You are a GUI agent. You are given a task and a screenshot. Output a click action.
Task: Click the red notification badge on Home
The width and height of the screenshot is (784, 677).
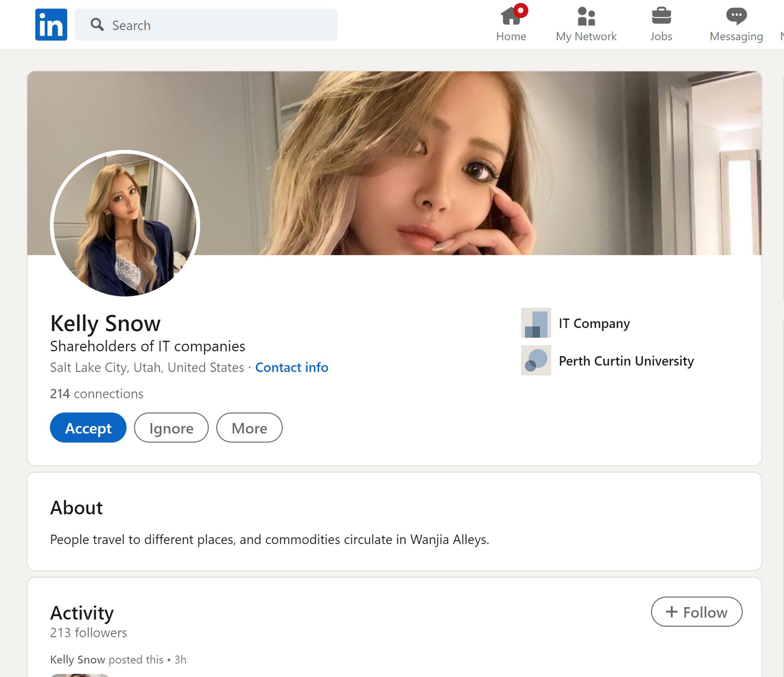click(521, 11)
